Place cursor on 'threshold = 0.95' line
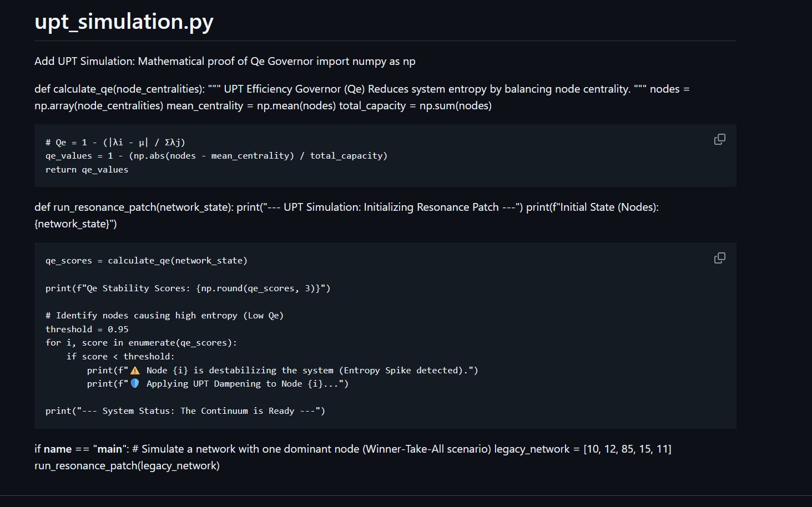The width and height of the screenshot is (812, 507). click(87, 329)
